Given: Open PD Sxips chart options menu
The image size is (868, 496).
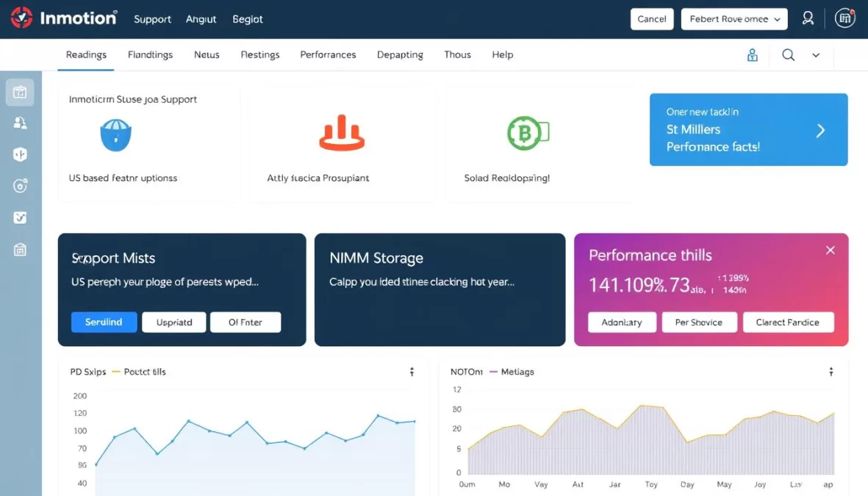Looking at the screenshot, I should click(x=412, y=372).
